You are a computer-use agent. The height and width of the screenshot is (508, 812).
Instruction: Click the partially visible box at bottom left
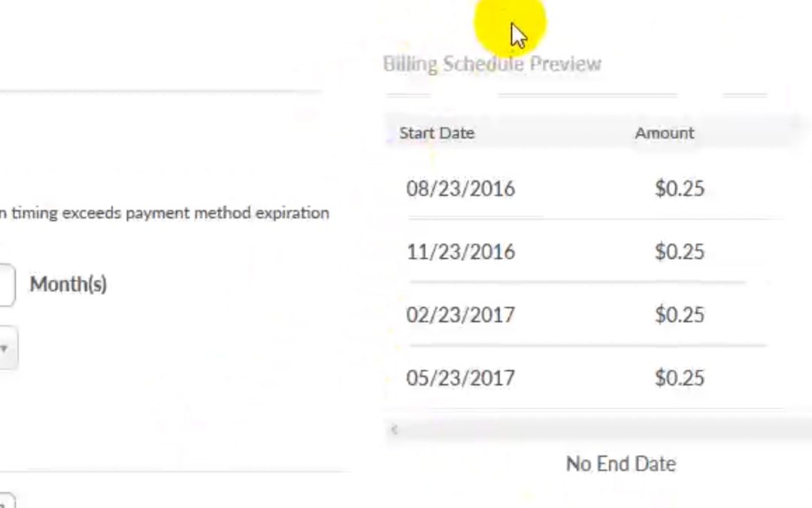click(7, 500)
